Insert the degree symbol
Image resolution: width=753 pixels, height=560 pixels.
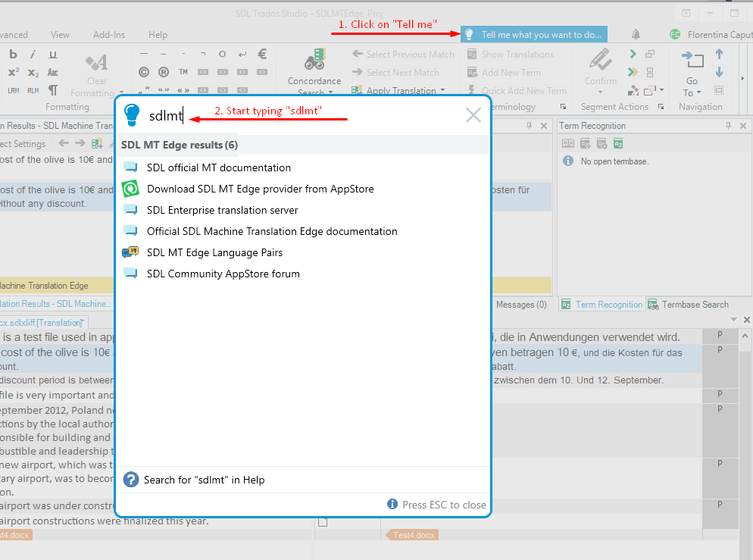click(222, 54)
